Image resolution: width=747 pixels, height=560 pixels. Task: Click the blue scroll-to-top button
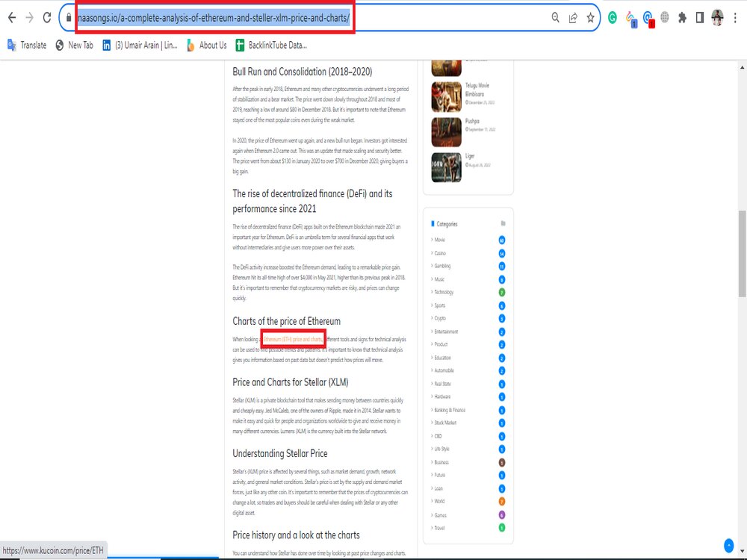click(x=728, y=545)
